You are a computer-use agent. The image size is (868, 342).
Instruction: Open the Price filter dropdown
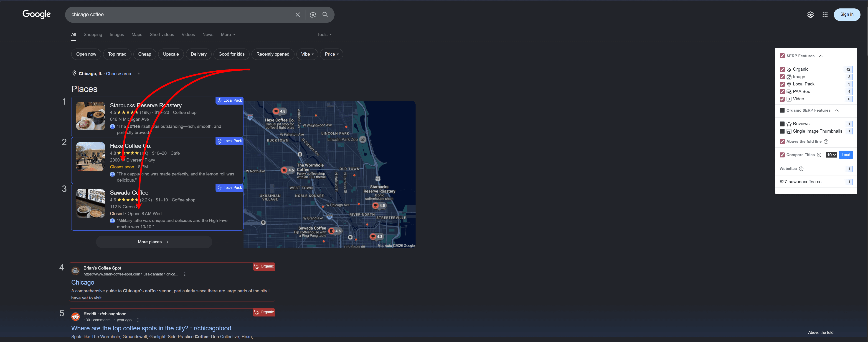point(332,54)
